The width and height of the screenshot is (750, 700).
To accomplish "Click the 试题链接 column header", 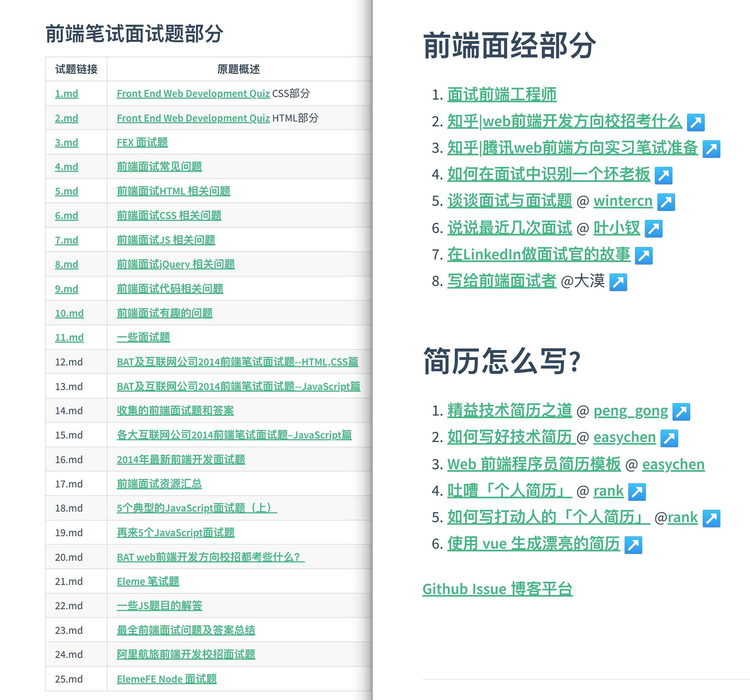I will pos(76,69).
